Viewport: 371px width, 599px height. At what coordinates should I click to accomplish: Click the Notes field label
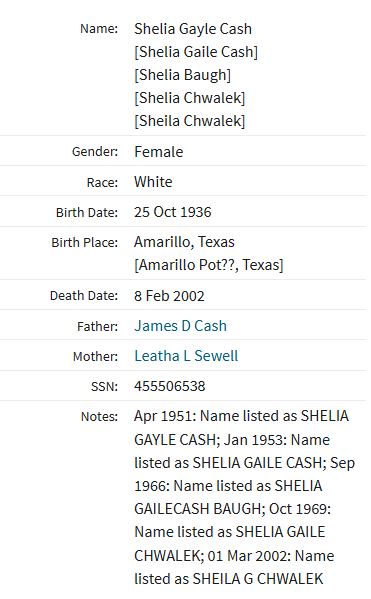[99, 416]
